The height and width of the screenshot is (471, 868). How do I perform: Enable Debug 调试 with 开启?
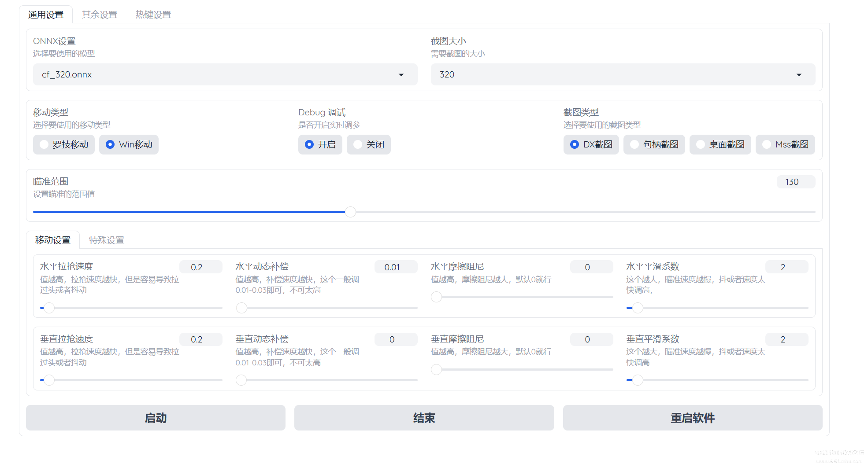[x=320, y=145]
